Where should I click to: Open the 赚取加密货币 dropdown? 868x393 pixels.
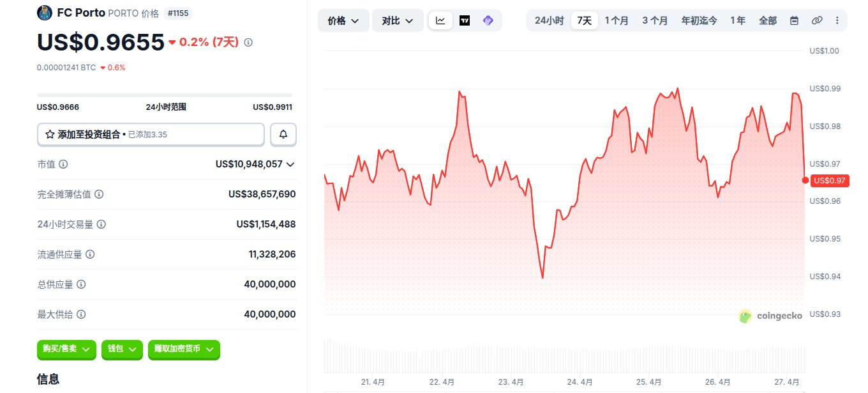point(184,349)
